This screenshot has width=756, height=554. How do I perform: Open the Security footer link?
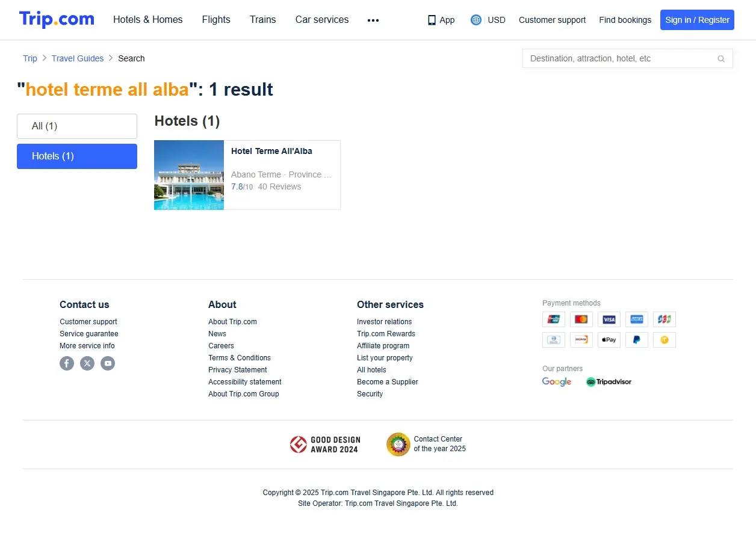tap(370, 394)
